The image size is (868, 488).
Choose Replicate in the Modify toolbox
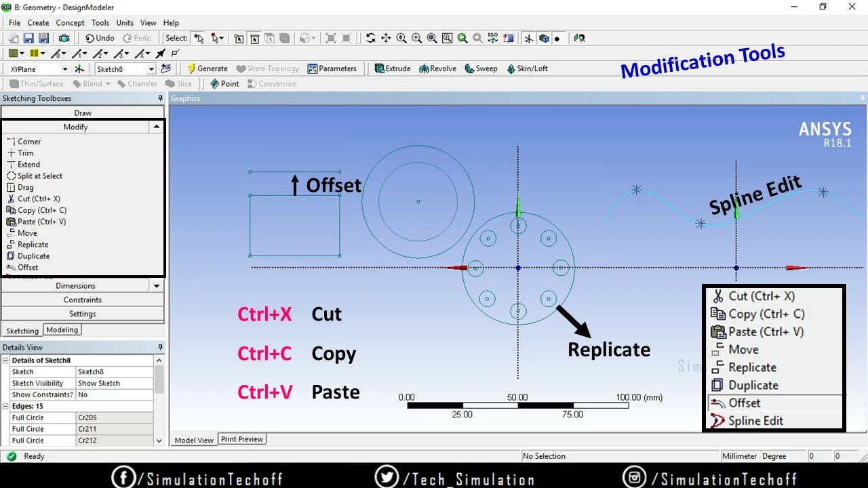pos(33,245)
